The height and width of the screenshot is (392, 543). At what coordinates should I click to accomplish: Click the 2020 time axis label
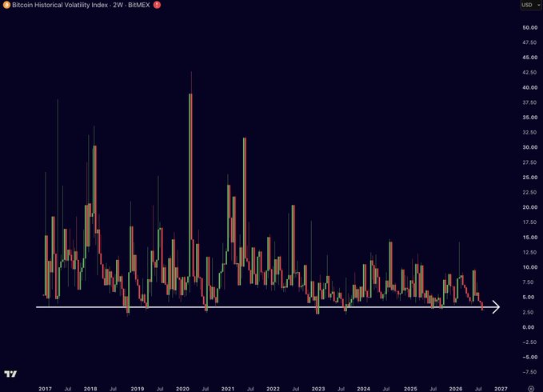182,389
